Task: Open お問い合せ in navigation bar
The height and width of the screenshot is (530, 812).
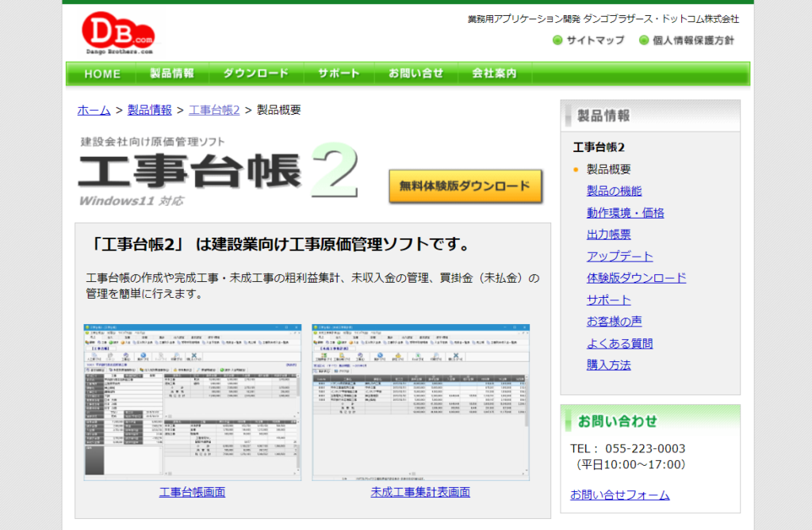Action: click(416, 74)
